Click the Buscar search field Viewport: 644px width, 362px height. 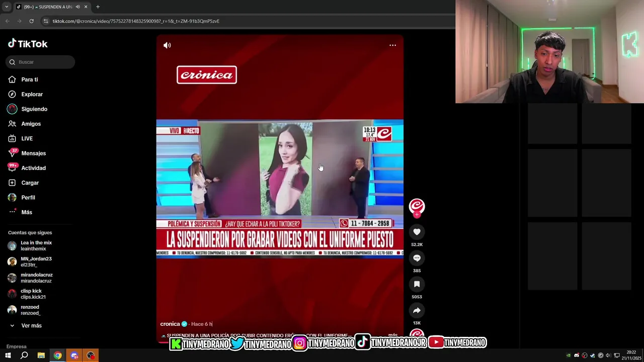click(x=40, y=62)
